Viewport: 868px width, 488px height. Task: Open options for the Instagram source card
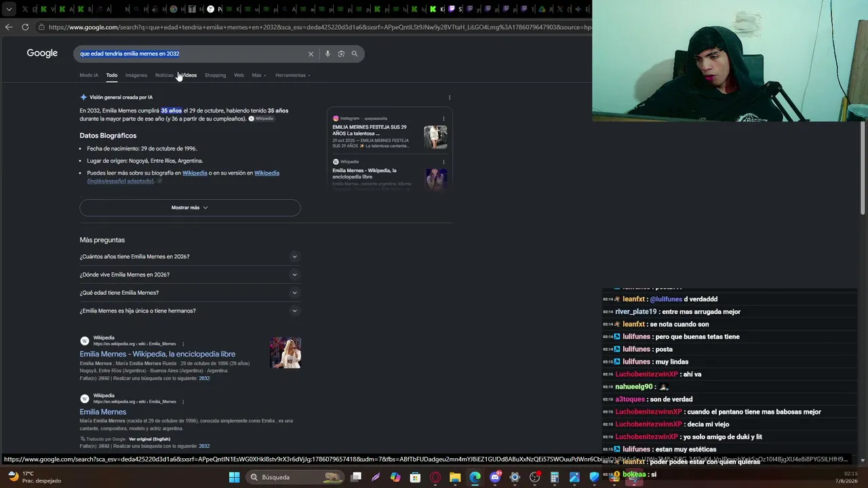pos(443,119)
